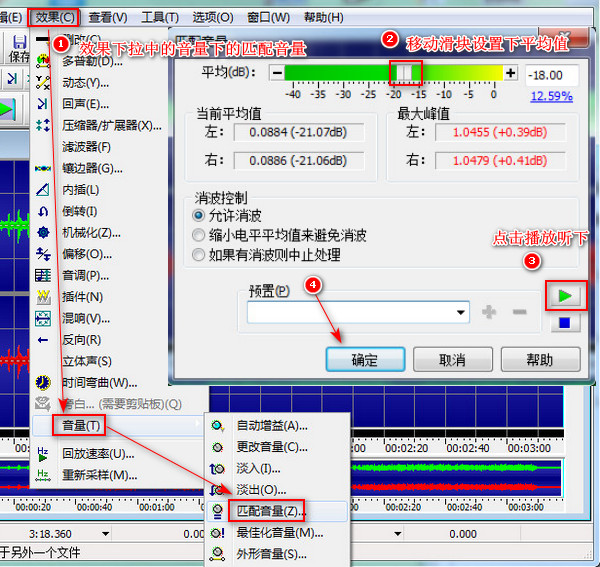Click the Save floppy icon in toolbar
The image size is (600, 567).
(x=19, y=42)
